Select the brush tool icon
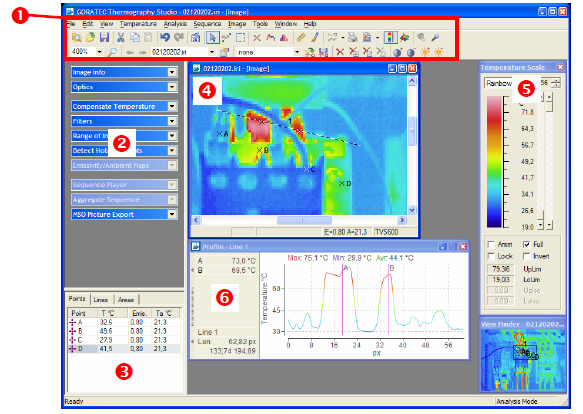This screenshot has width=583, height=414. [315, 38]
